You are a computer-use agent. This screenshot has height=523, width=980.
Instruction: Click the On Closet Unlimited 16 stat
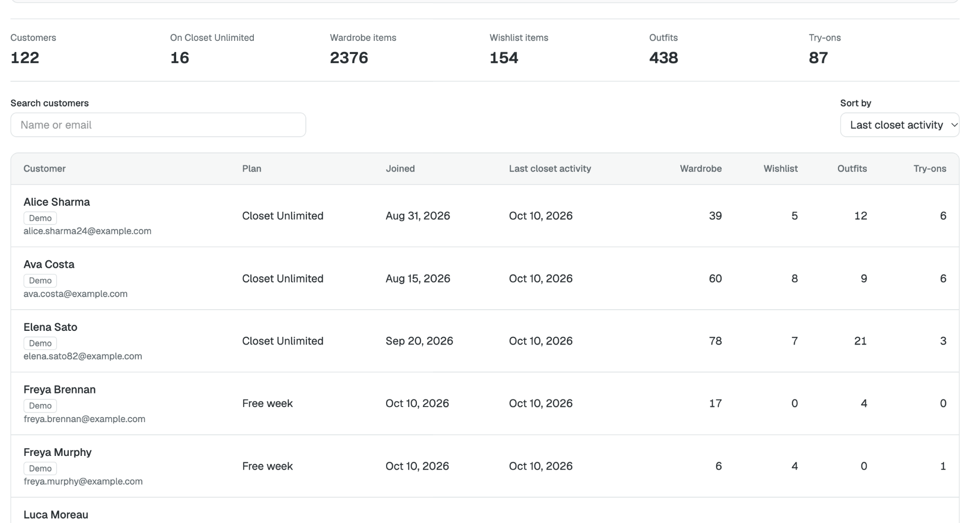tap(212, 50)
